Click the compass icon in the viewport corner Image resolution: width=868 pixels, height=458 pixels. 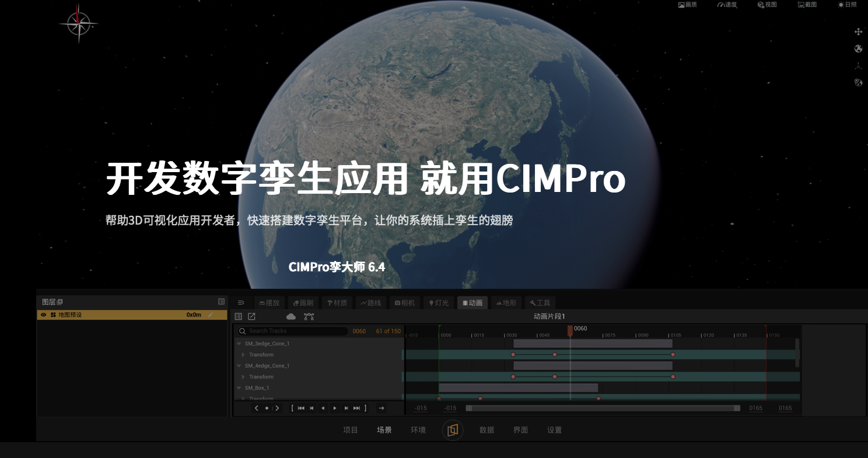point(79,23)
